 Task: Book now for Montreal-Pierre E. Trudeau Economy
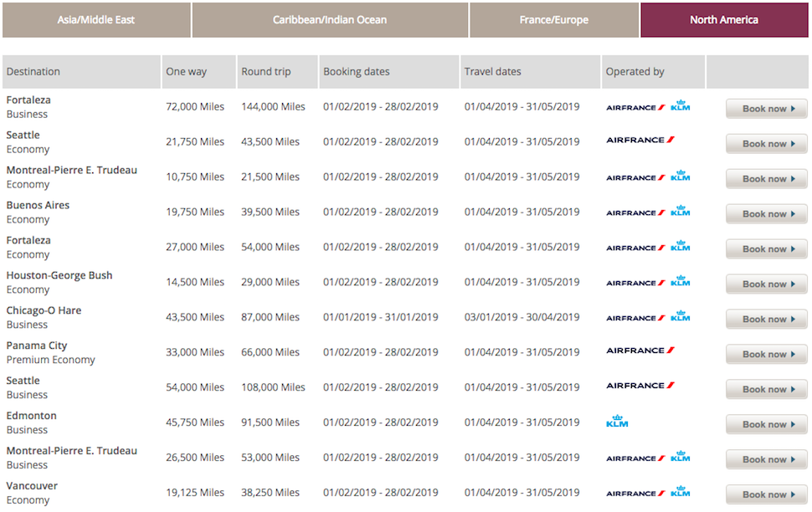click(767, 179)
